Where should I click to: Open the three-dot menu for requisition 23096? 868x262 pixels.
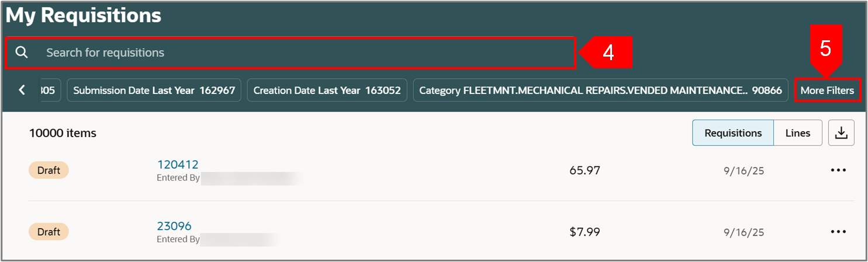[838, 232]
